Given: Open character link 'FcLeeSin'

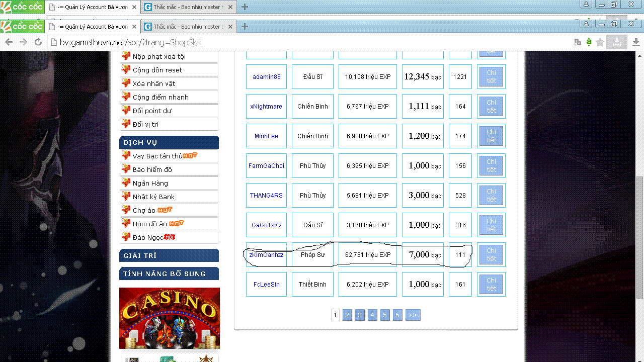Looking at the screenshot, I should click(266, 285).
